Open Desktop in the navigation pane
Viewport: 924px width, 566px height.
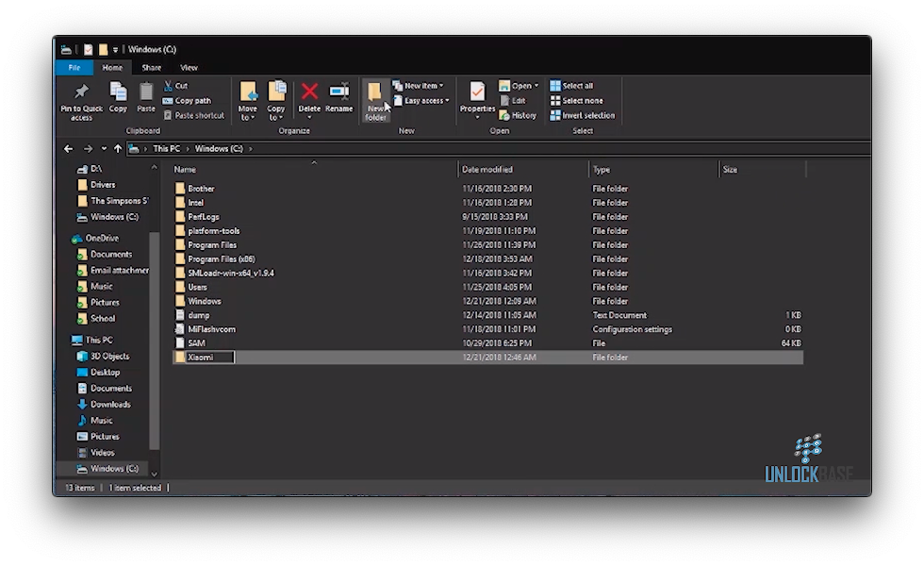pyautogui.click(x=98, y=373)
